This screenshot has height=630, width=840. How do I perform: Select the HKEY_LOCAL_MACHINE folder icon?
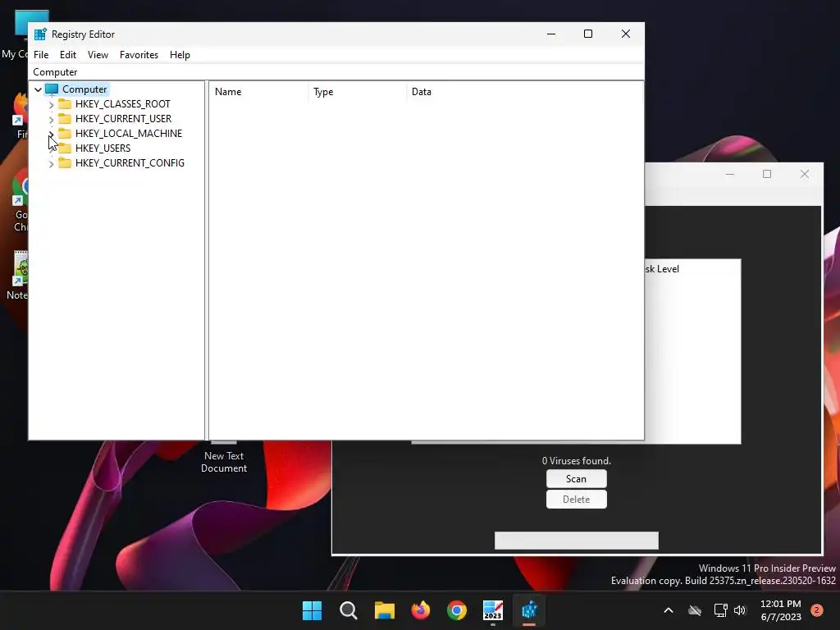click(65, 133)
